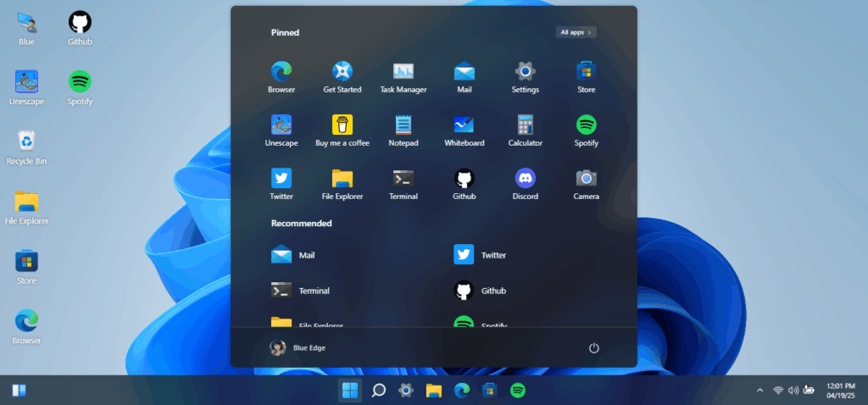Click the All apps button
The width and height of the screenshot is (868, 405).
[576, 32]
